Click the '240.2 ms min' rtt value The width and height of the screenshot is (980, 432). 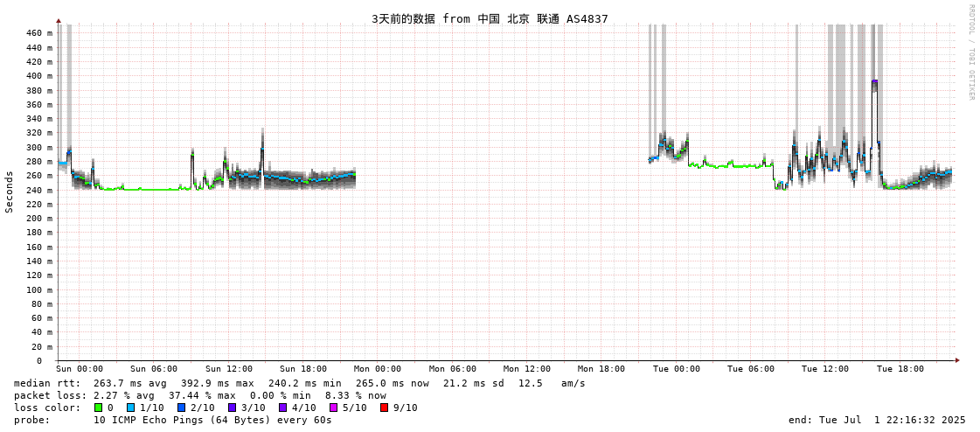pos(305,383)
